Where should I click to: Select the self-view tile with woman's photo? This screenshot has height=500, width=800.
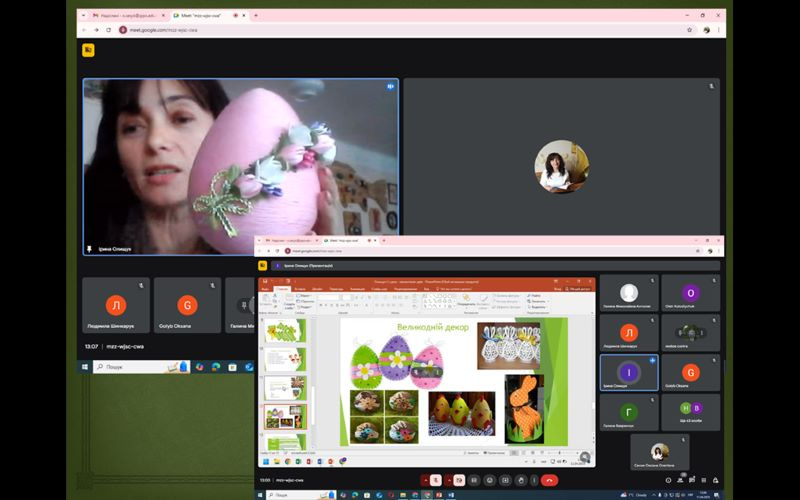tap(660, 452)
